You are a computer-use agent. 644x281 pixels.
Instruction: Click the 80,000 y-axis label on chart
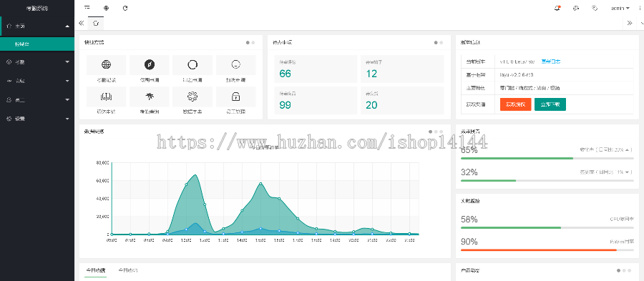pos(102,163)
